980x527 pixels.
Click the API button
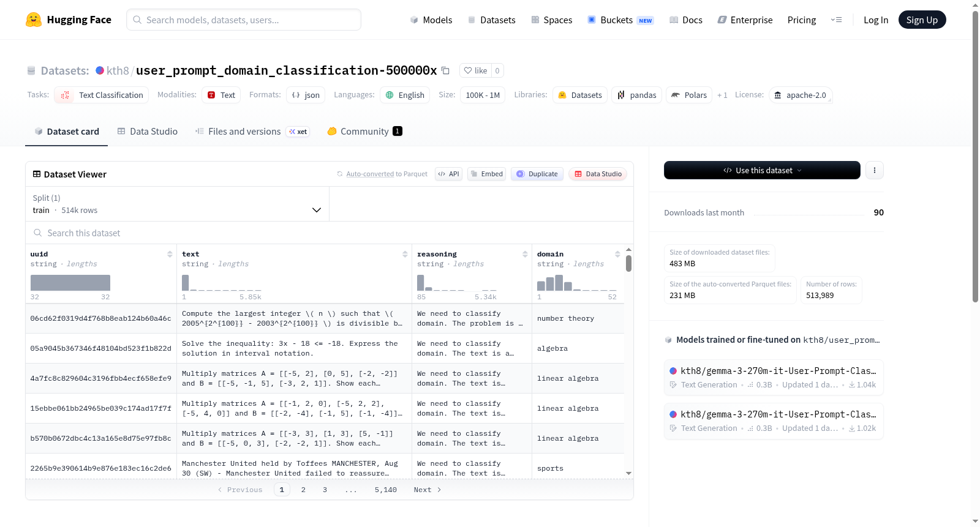(448, 174)
